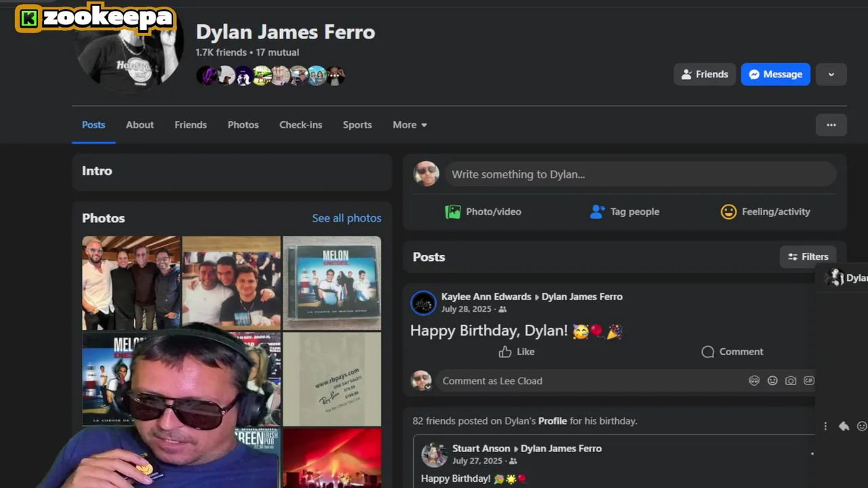Attach photo with camera icon in comment
The width and height of the screenshot is (868, 488).
(791, 381)
